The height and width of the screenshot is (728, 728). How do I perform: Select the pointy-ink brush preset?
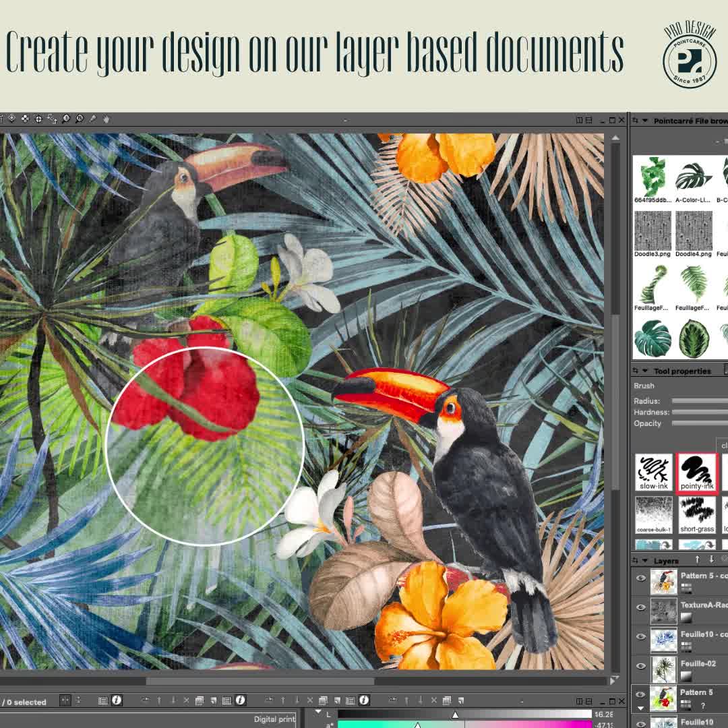coord(697,473)
